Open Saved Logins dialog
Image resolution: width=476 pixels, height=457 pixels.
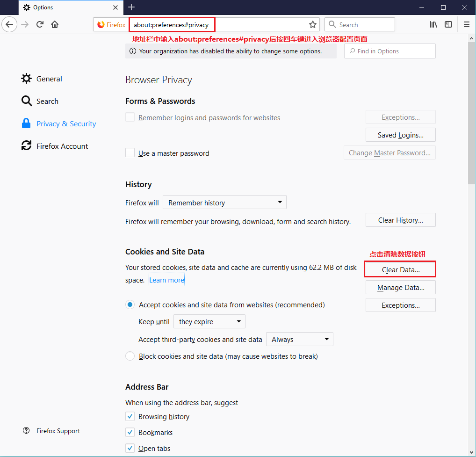click(x=400, y=135)
